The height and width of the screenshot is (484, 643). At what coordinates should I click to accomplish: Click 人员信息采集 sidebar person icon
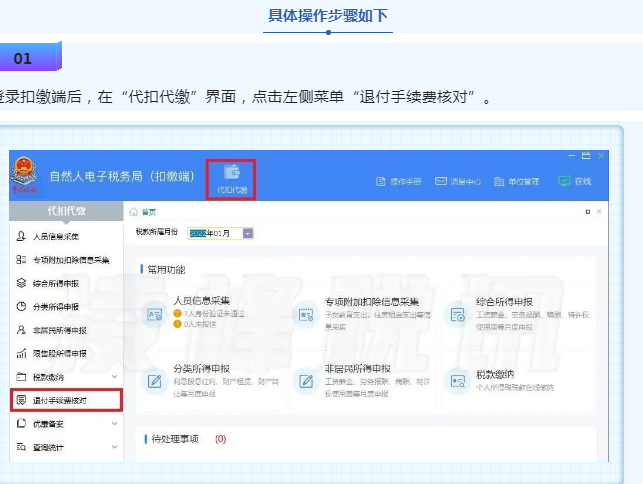coord(21,236)
